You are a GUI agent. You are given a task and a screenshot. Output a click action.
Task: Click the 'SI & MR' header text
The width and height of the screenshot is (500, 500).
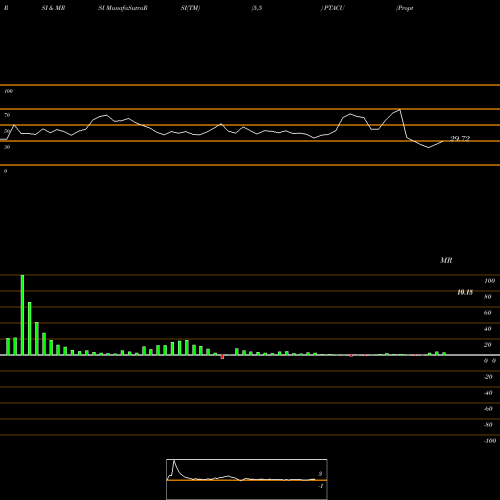coord(53,8)
